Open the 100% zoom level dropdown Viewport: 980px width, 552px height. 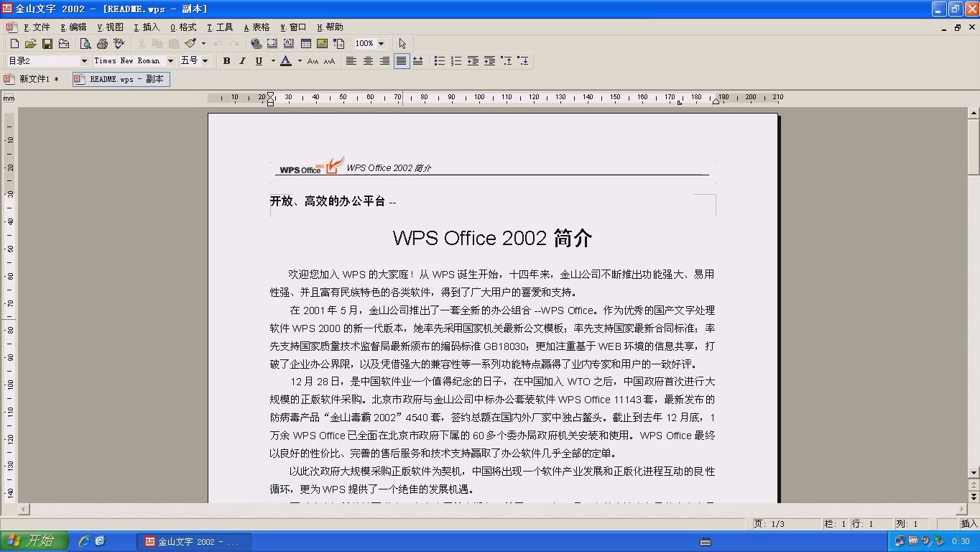coord(381,44)
